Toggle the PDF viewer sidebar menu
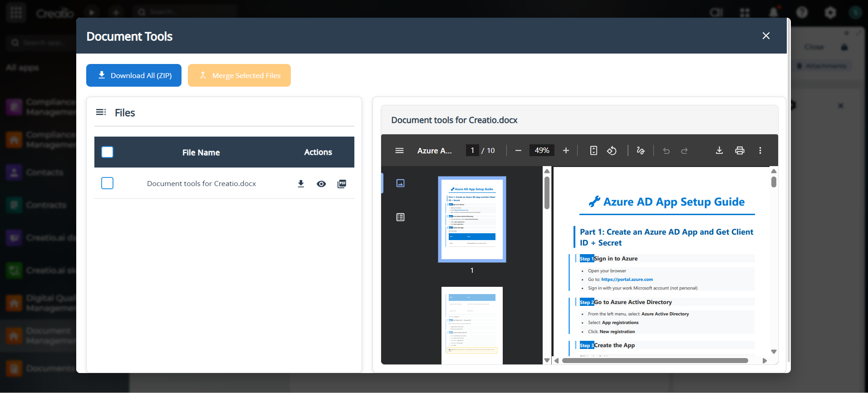This screenshot has height=393, width=868. (x=399, y=151)
